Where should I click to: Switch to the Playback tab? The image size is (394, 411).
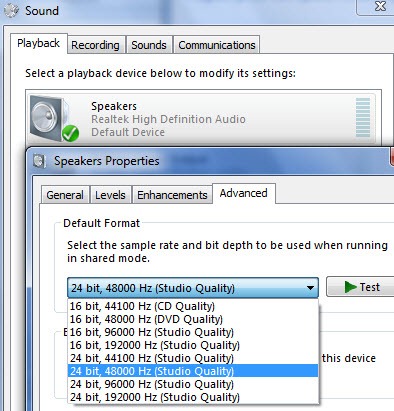click(39, 43)
